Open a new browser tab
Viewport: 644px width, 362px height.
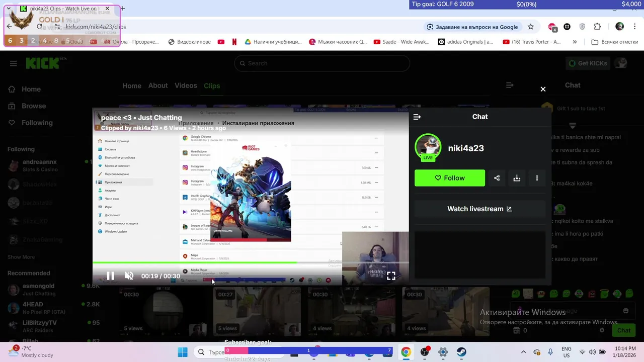coord(123,9)
